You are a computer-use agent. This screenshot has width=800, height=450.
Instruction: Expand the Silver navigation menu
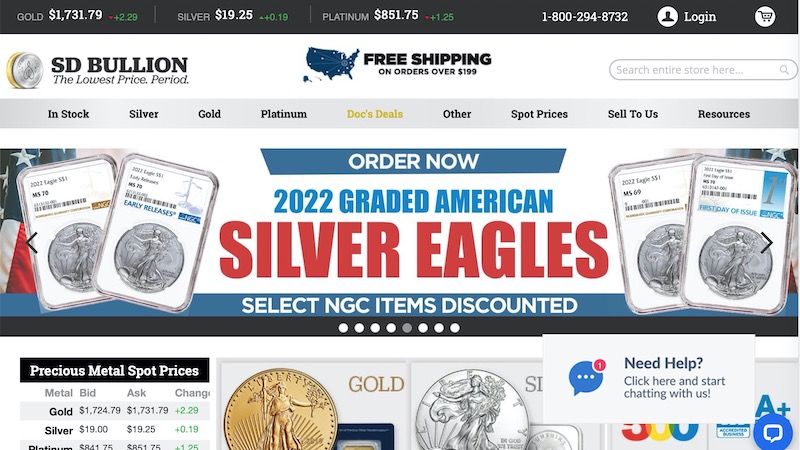143,114
